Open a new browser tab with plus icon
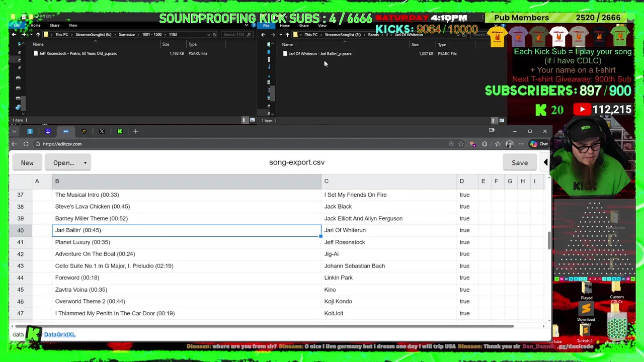 point(135,131)
